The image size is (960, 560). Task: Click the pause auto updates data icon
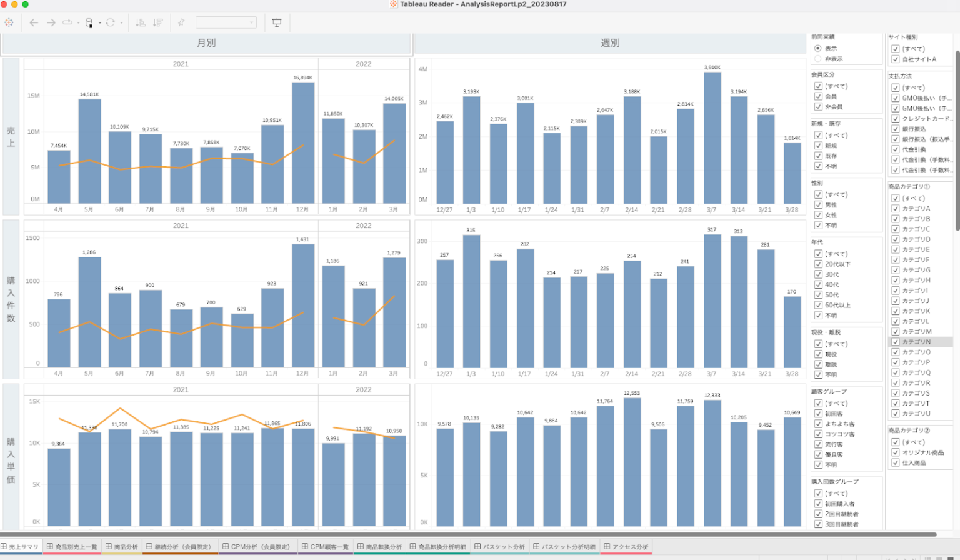pos(89,22)
